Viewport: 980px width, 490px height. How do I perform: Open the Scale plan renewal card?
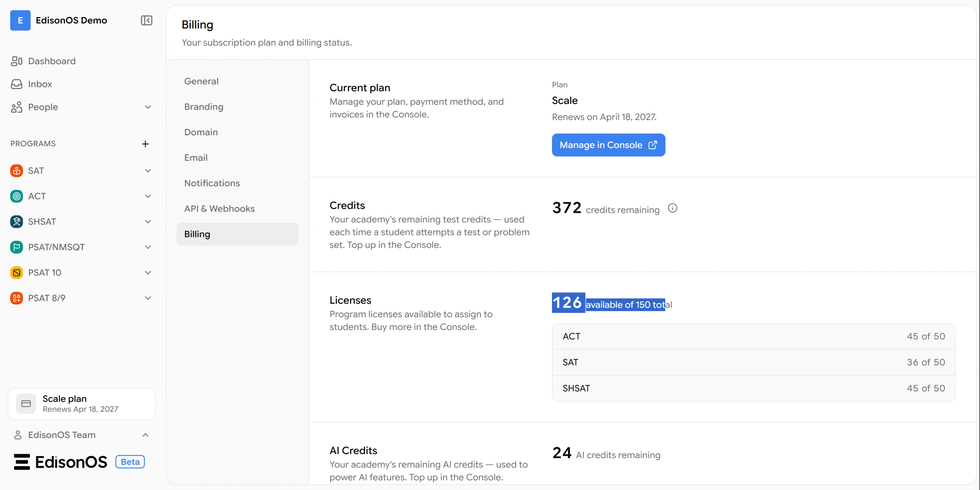81,404
